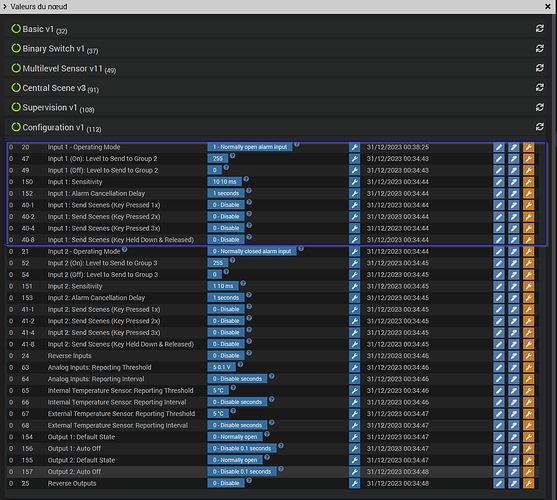Click eyedropper icon on Analog Inputs: Reporting Threshold row
The width and height of the screenshot is (557, 500).
click(x=513, y=368)
